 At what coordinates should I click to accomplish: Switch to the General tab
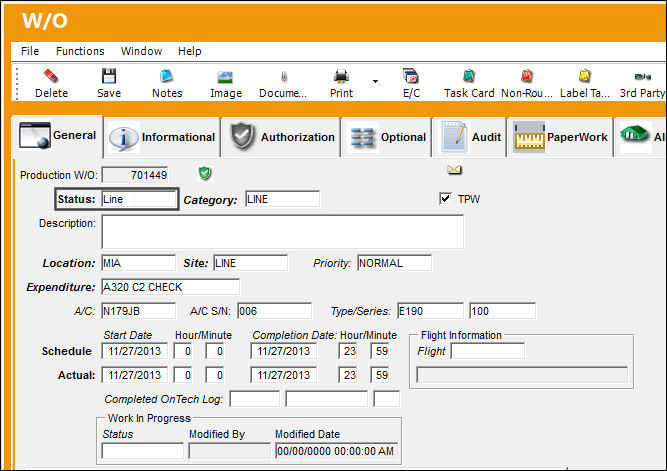pos(57,136)
